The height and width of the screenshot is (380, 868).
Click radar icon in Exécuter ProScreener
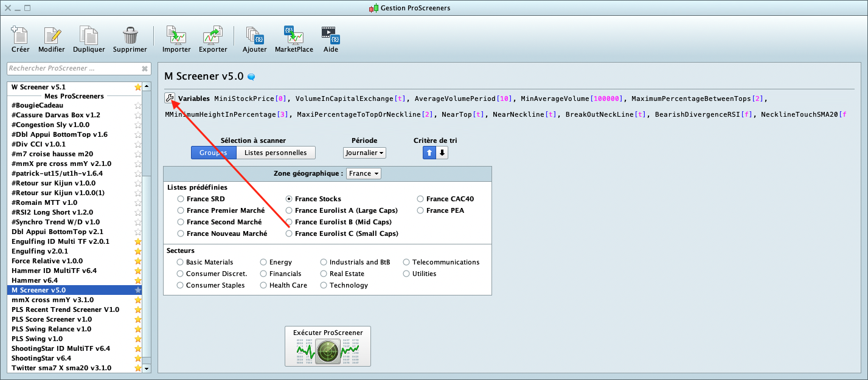click(x=328, y=351)
